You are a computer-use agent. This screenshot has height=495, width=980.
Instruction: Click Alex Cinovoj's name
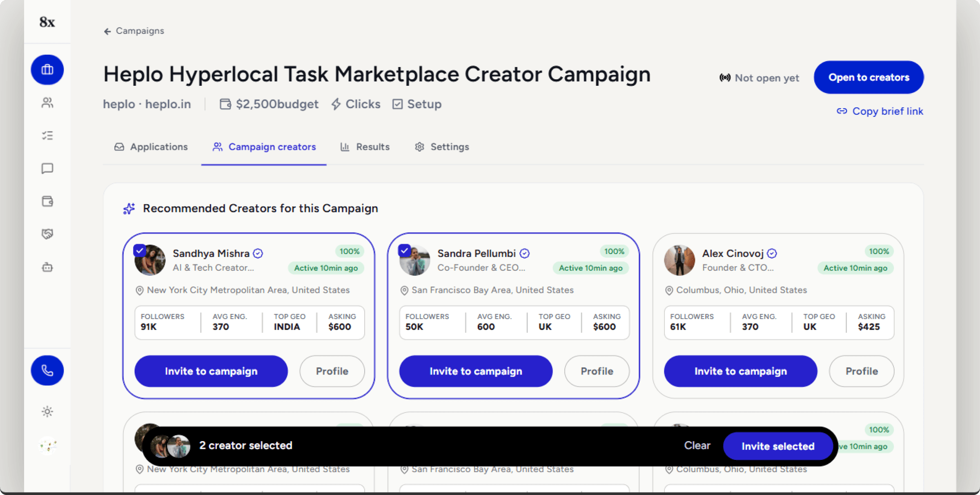[x=733, y=254]
